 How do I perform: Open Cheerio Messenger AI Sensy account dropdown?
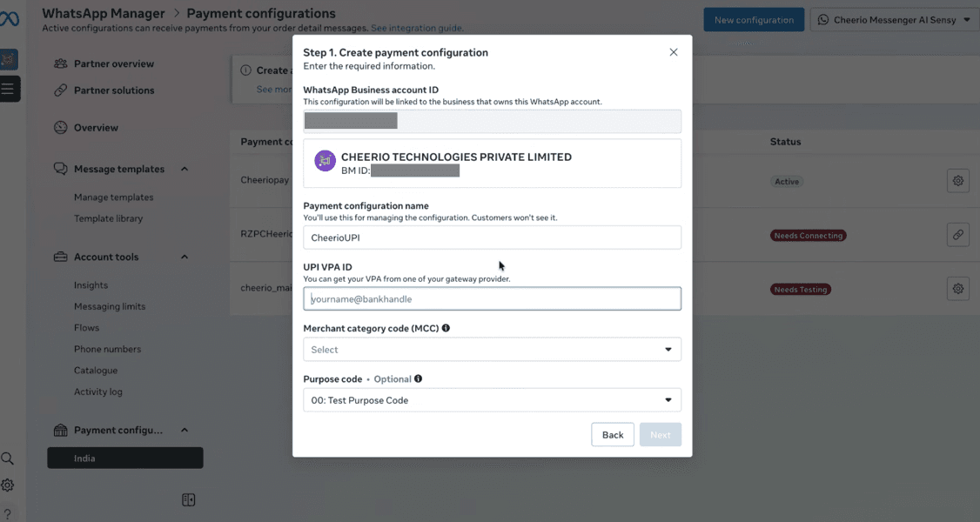click(x=895, y=19)
